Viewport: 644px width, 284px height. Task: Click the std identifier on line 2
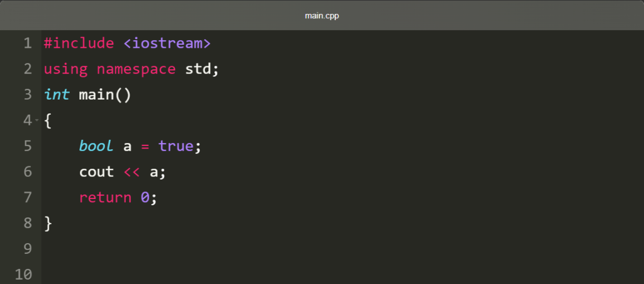pyautogui.click(x=198, y=69)
